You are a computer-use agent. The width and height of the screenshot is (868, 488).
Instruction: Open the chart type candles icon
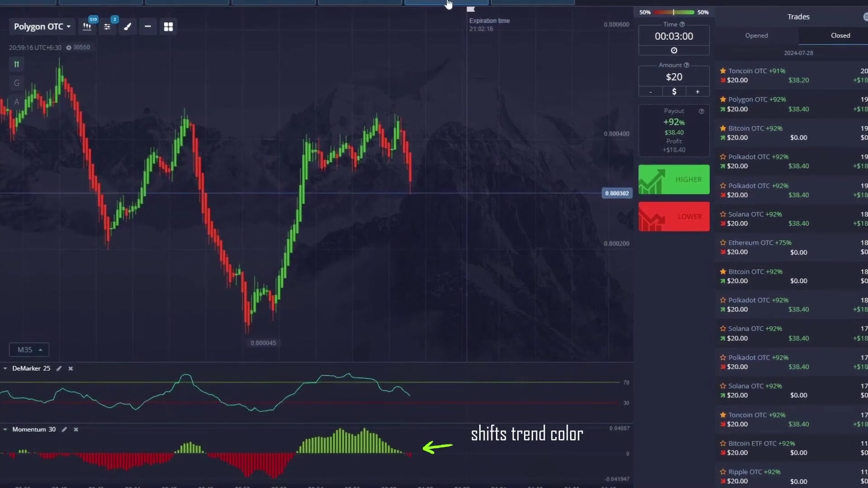click(x=87, y=27)
